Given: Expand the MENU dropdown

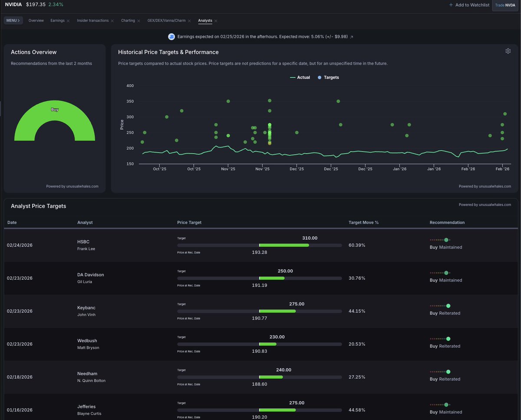Looking at the screenshot, I should (13, 20).
